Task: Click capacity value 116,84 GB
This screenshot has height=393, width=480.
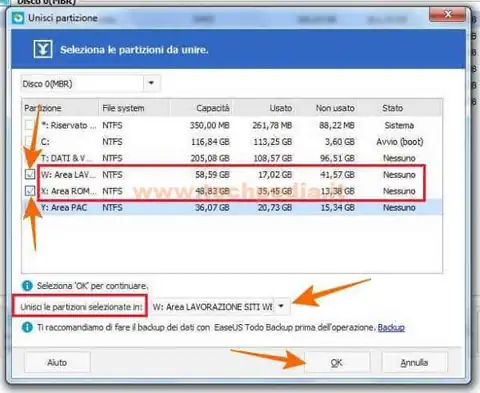Action: (x=210, y=142)
